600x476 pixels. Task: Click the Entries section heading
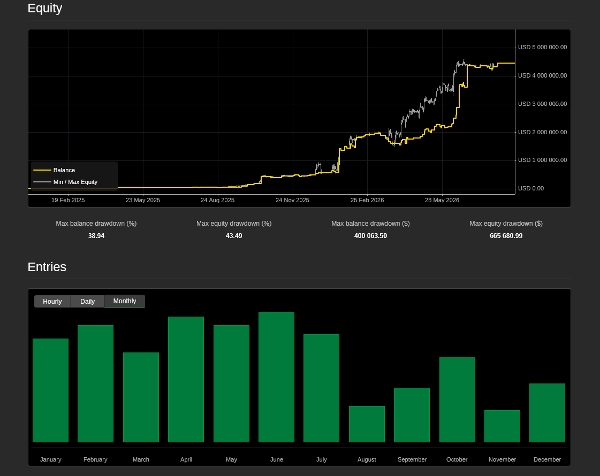click(x=47, y=267)
